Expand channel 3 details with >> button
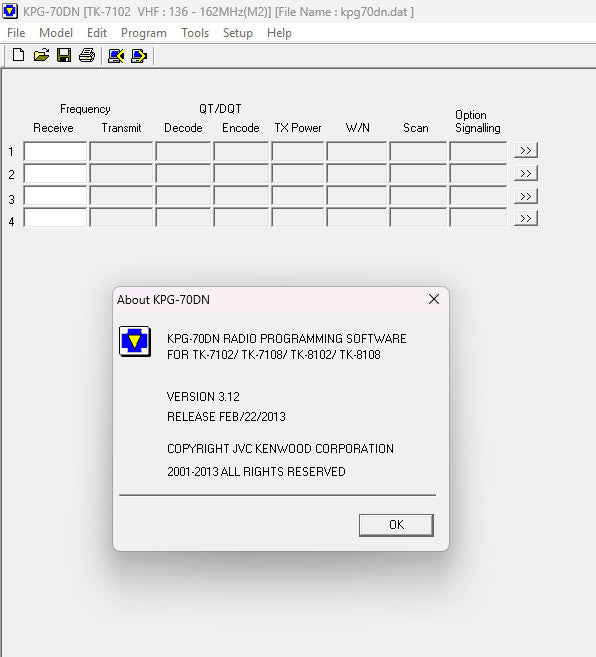The image size is (596, 657). 526,196
